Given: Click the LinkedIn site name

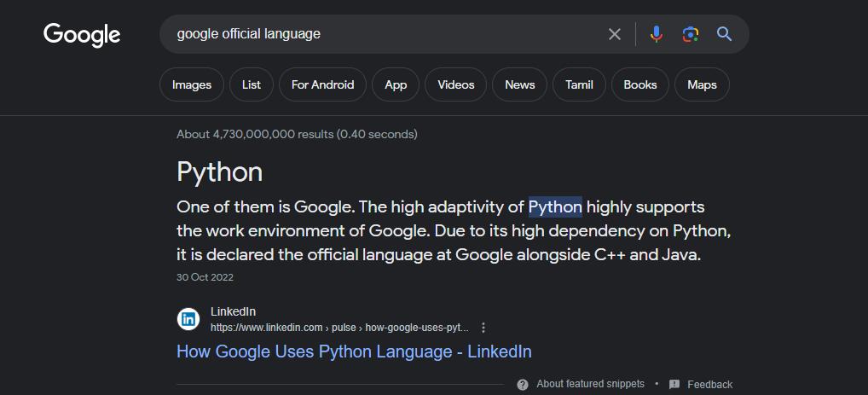Looking at the screenshot, I should tap(233, 312).
